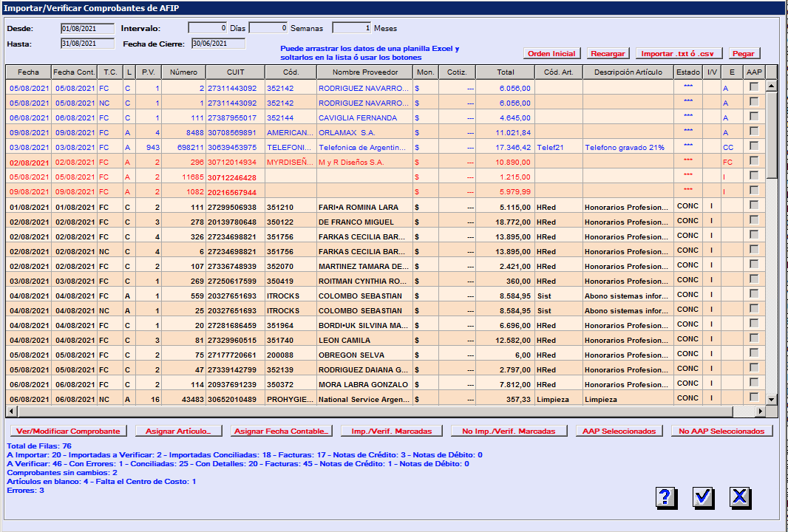Select CUIT cell 30639453975
This screenshot has width=788, height=532.
236,147
